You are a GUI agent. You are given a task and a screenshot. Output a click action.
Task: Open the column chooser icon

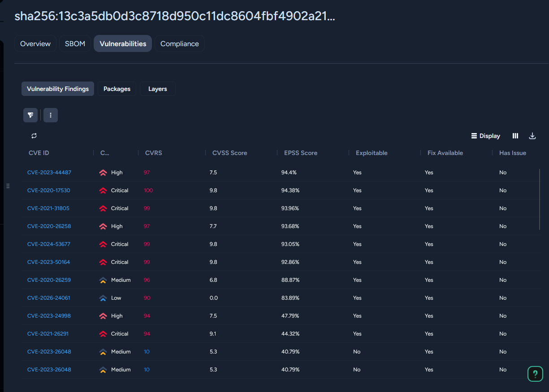(515, 136)
